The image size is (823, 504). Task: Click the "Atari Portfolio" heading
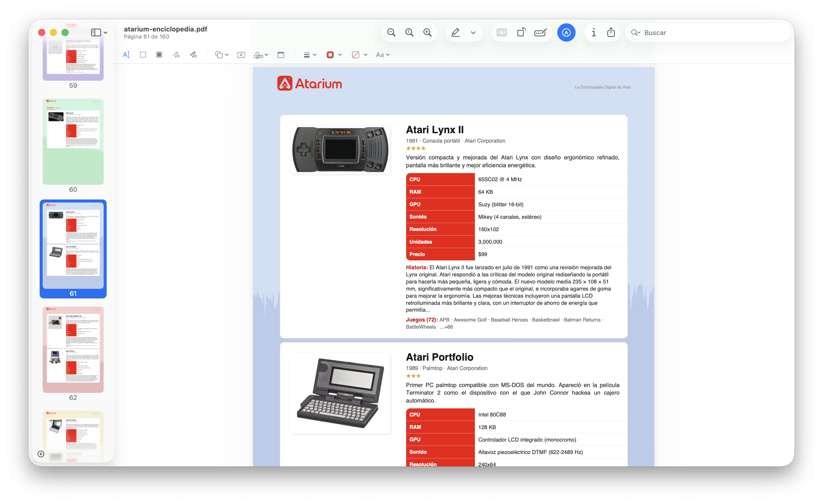(x=439, y=357)
